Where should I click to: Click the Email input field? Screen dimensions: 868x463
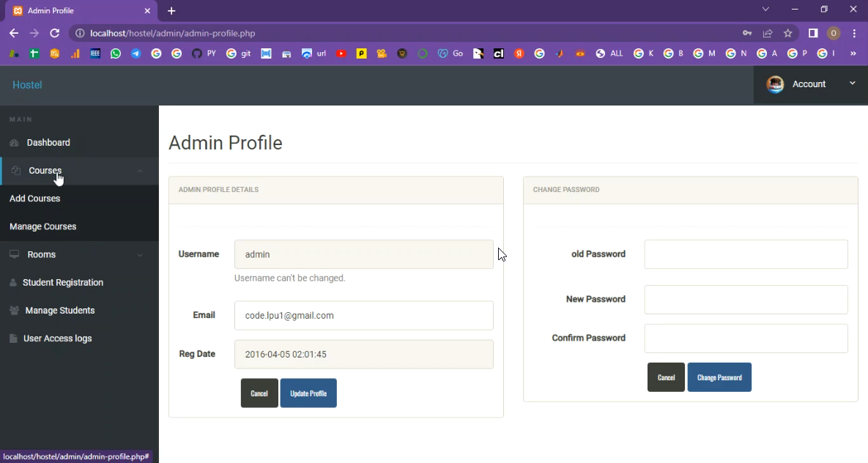tap(363, 316)
